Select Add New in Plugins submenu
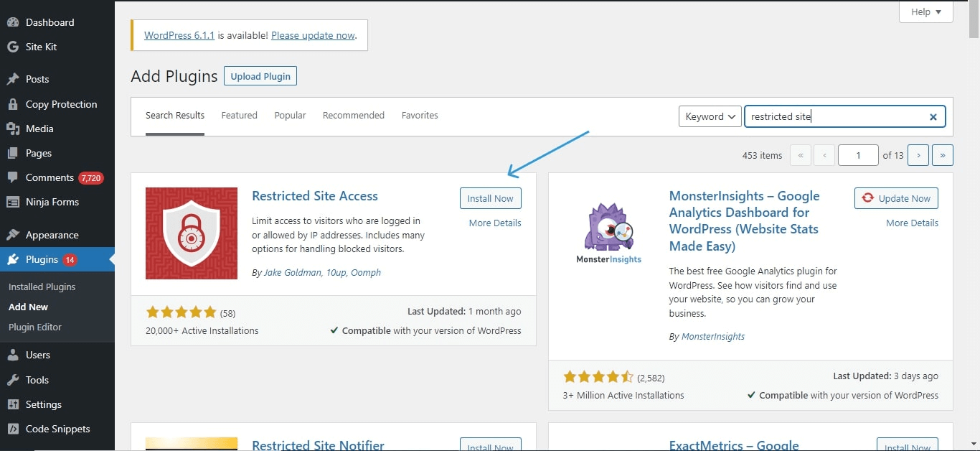 pyautogui.click(x=29, y=307)
